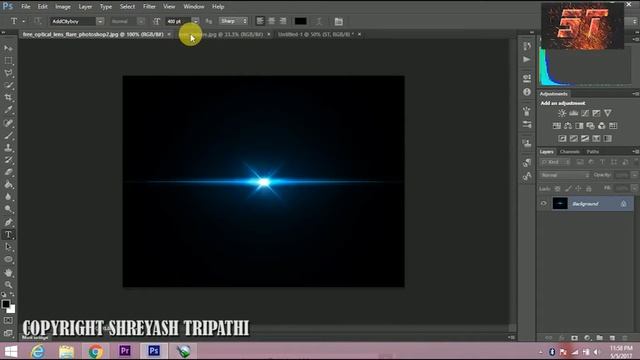The width and height of the screenshot is (640, 360).
Task: Switch to the Untitled-1 document tab
Action: click(316, 35)
